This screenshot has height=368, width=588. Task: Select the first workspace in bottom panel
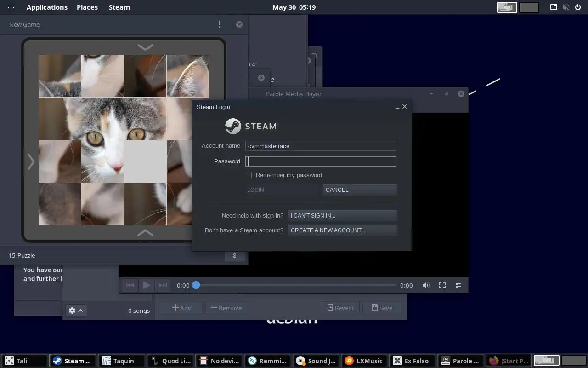(x=546, y=361)
